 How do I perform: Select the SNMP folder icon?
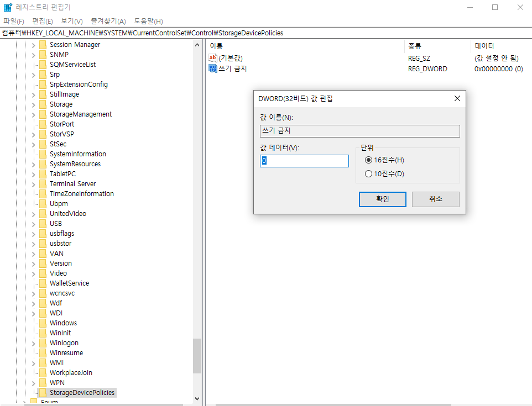[x=43, y=55]
